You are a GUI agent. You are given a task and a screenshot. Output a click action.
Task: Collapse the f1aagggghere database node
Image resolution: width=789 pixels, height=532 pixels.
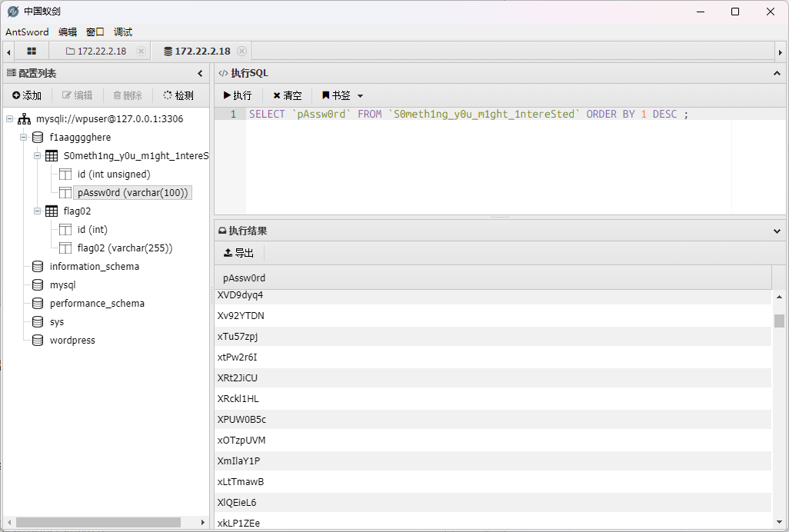click(x=23, y=138)
